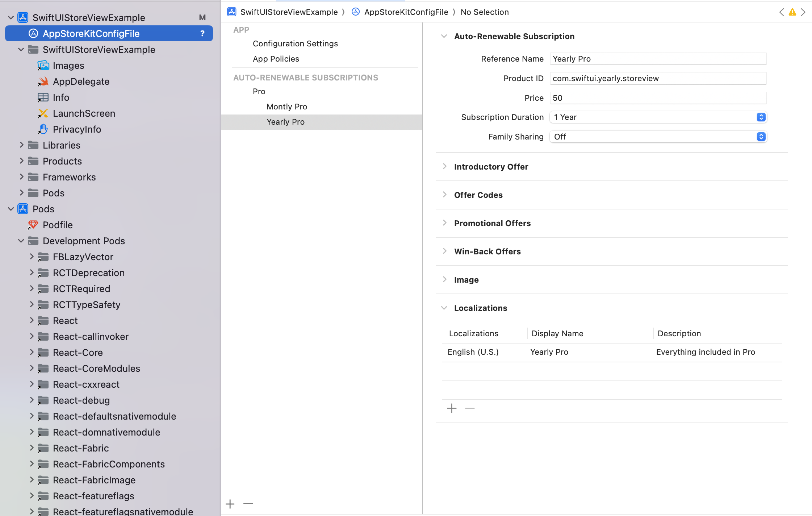Open the Subscription Duration dropdown
This screenshot has width=812, height=516.
coord(658,117)
